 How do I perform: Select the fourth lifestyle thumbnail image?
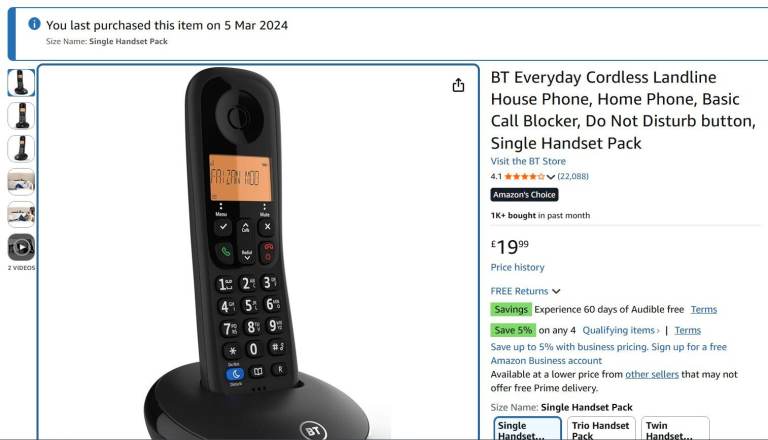tap(21, 181)
